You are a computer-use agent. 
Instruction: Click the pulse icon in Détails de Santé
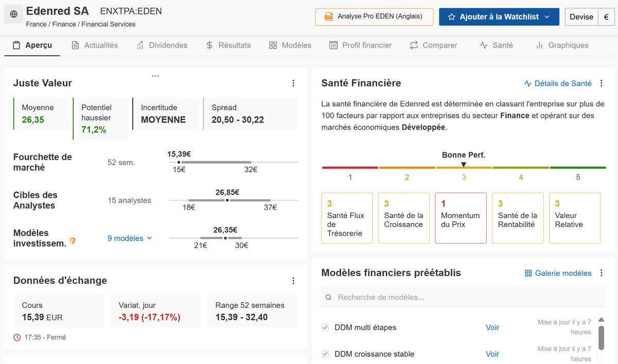pos(528,83)
